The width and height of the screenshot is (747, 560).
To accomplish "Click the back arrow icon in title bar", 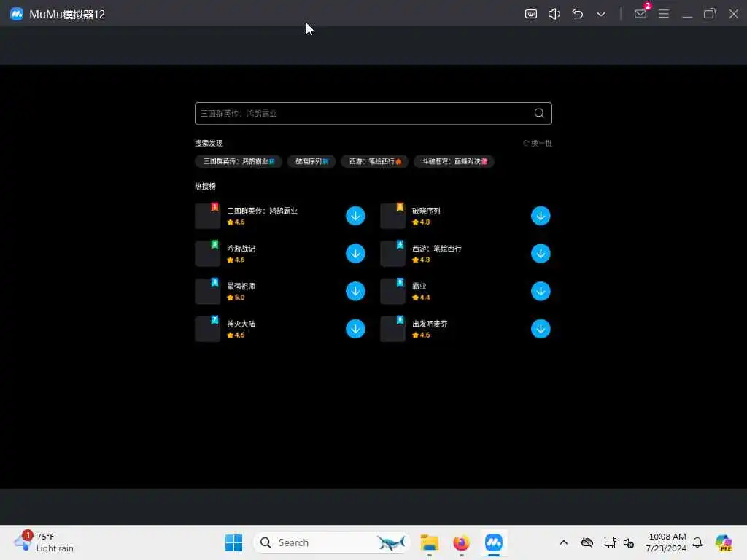I will tap(578, 14).
